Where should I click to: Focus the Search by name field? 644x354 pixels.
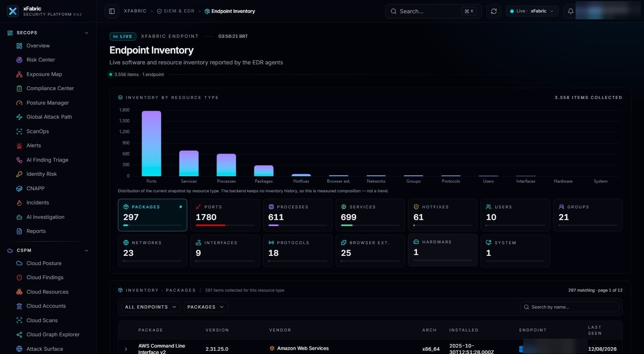[x=570, y=307]
